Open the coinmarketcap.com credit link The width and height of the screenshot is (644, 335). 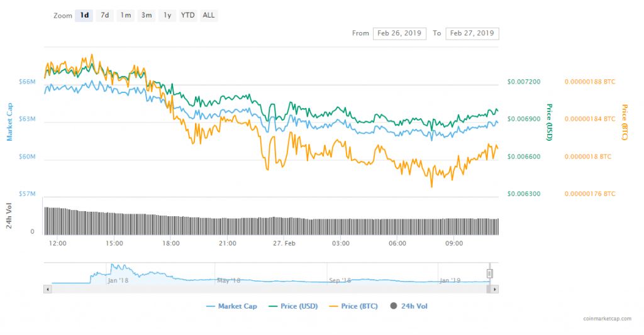click(606, 319)
